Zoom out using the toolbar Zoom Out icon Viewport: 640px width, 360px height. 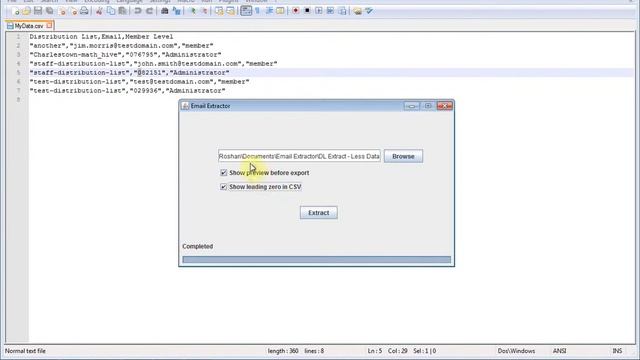pyautogui.click(x=204, y=11)
